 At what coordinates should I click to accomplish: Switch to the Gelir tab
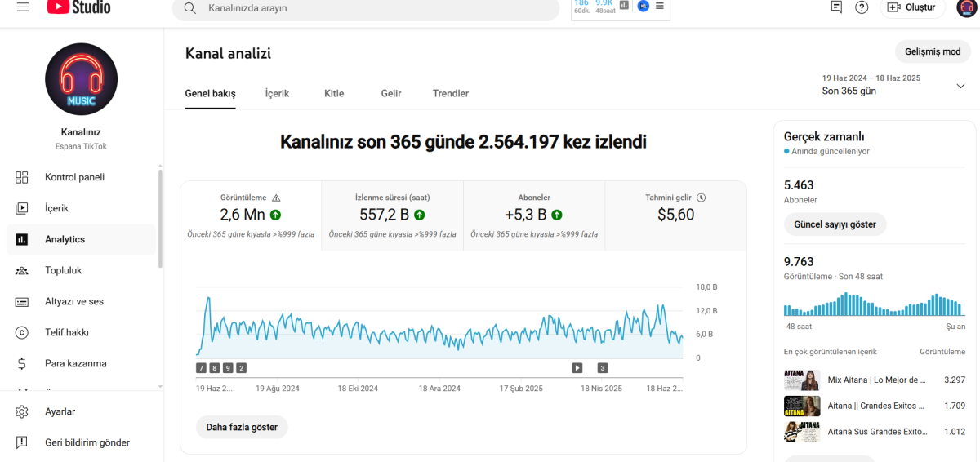point(391,93)
